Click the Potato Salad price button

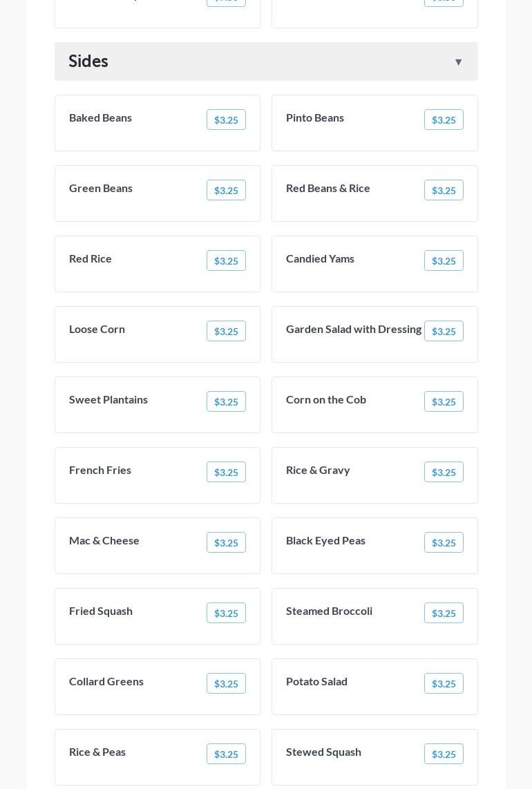[x=444, y=684]
